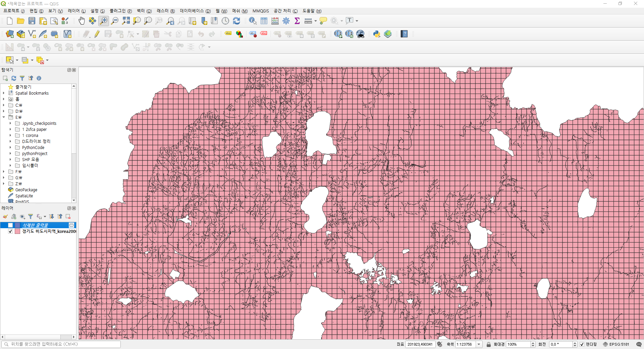Click the Zoom Full extent icon

click(x=126, y=21)
